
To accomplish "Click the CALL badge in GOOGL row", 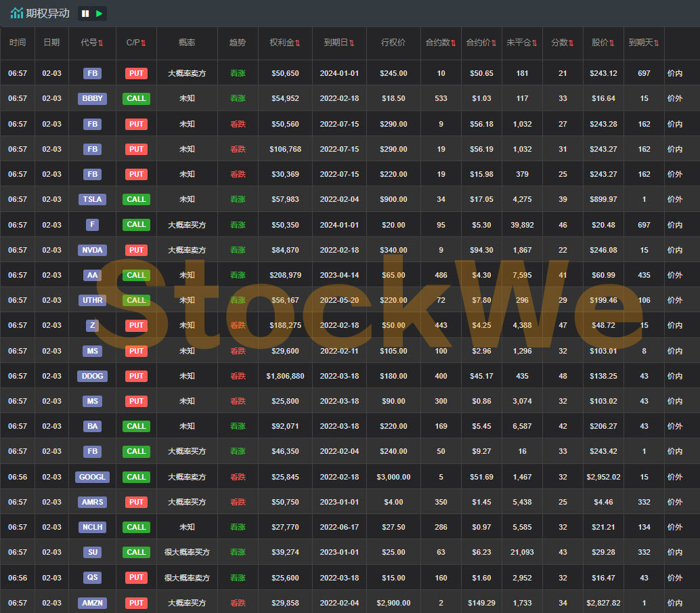I will coord(136,477).
